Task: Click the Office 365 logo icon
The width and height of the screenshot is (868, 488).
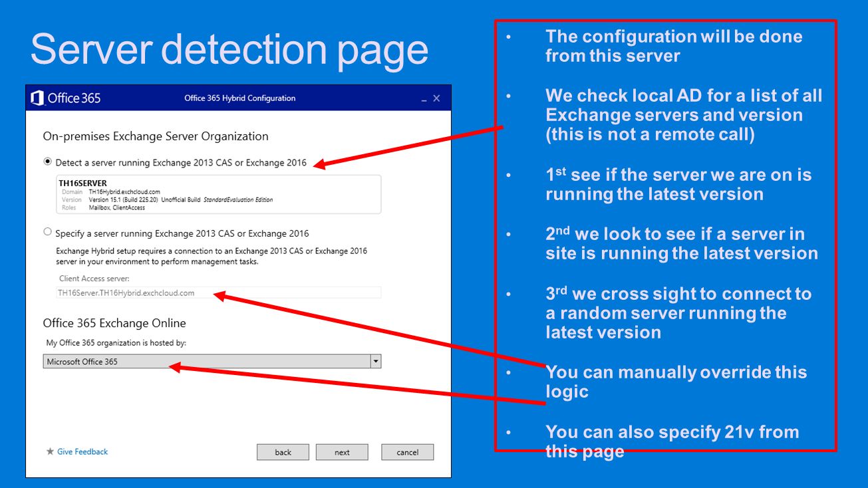Action: (38, 98)
